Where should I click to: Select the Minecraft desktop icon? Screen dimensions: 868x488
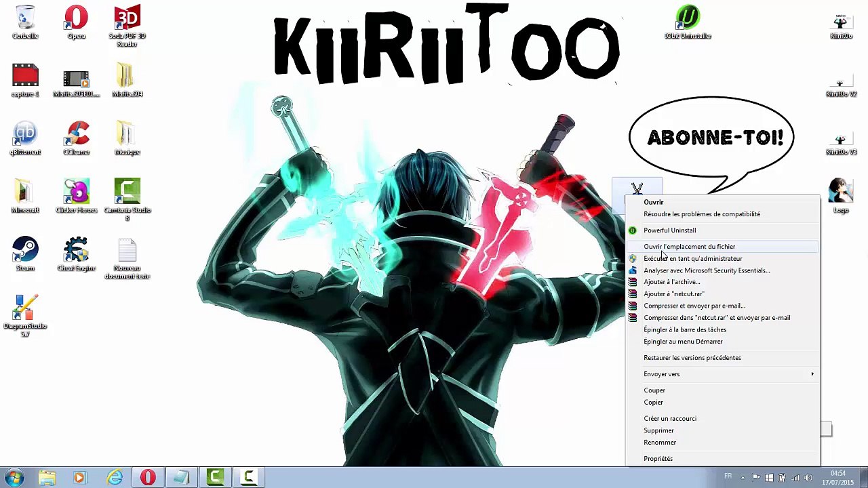click(x=25, y=197)
